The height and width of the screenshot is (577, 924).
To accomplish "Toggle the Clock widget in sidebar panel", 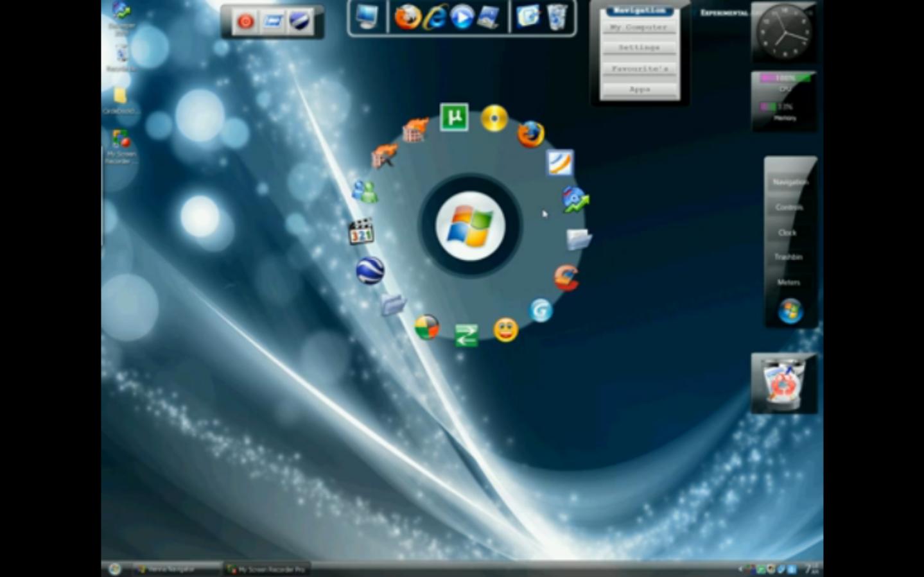I will click(787, 232).
